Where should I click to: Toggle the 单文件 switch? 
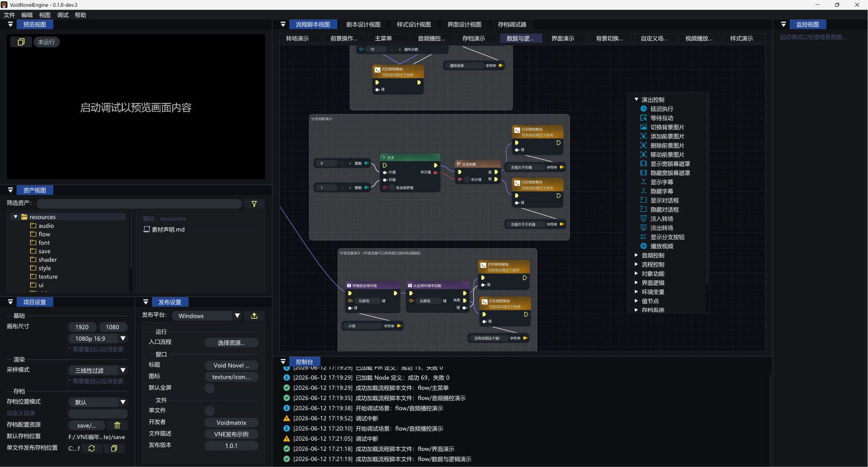(x=210, y=411)
